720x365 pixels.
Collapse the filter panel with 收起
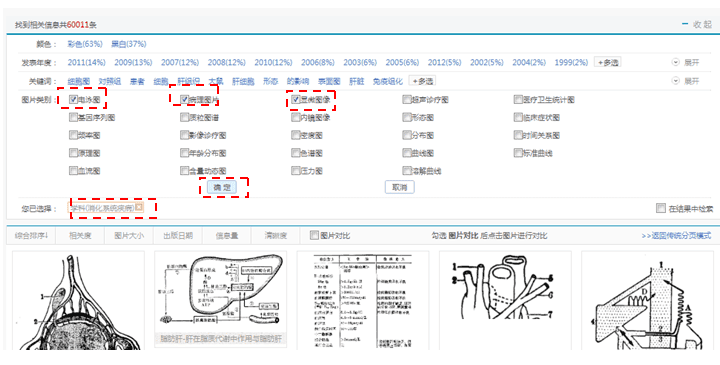click(697, 25)
